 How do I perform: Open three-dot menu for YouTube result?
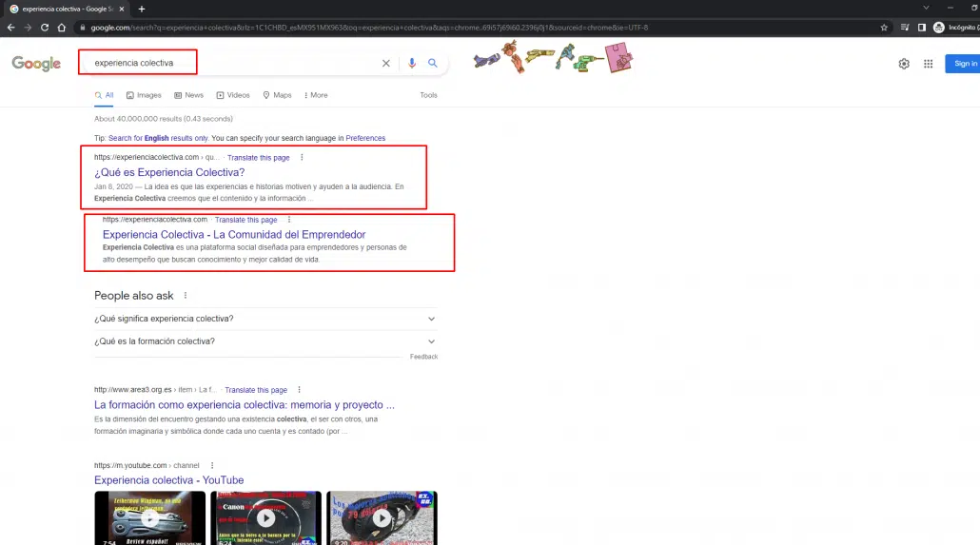click(x=212, y=466)
